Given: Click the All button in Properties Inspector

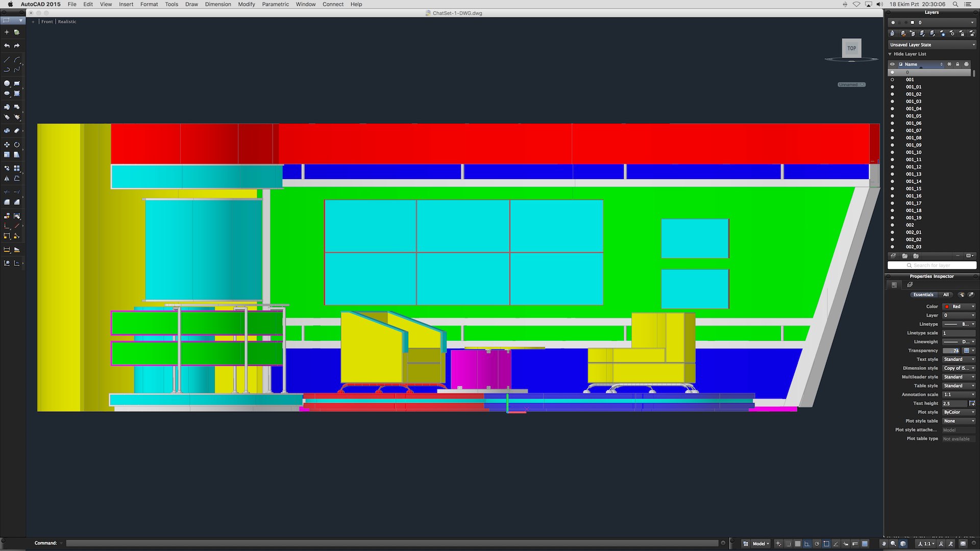Looking at the screenshot, I should [x=946, y=295].
